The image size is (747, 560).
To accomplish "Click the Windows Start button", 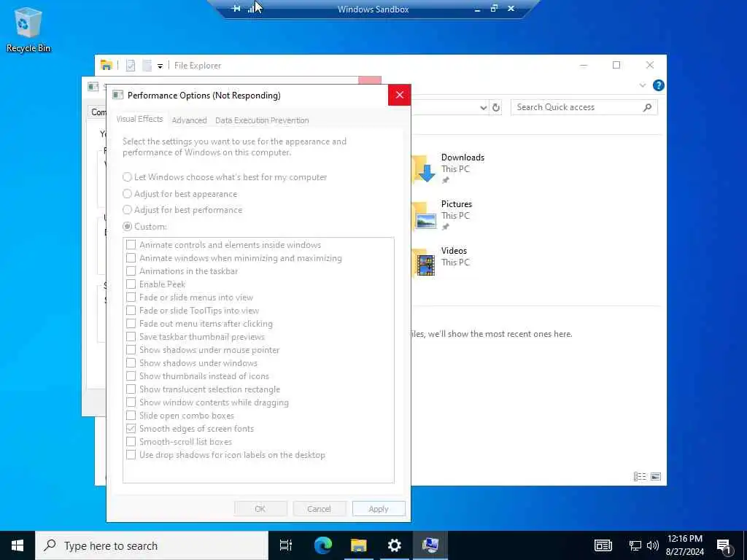I will pyautogui.click(x=18, y=545).
